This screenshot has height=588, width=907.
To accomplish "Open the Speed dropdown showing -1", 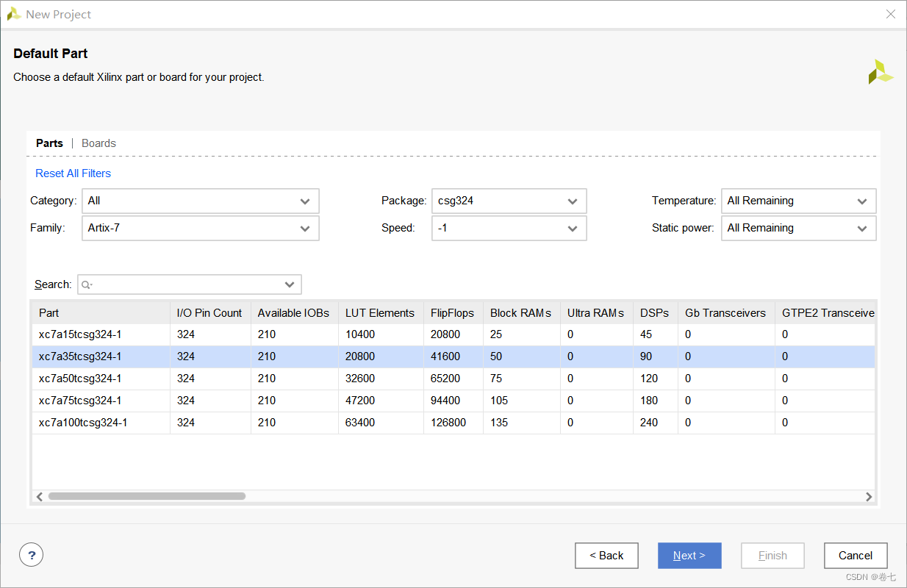I will point(509,228).
